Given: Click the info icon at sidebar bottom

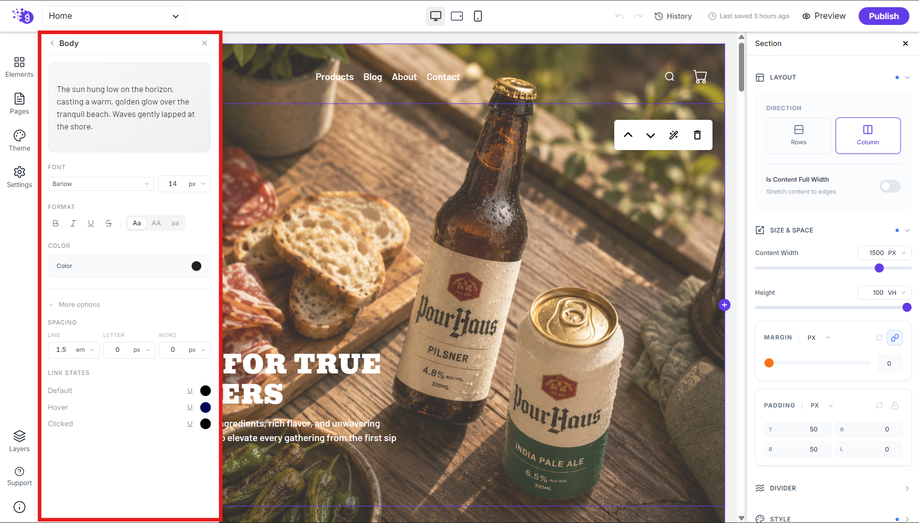Looking at the screenshot, I should coord(19,507).
